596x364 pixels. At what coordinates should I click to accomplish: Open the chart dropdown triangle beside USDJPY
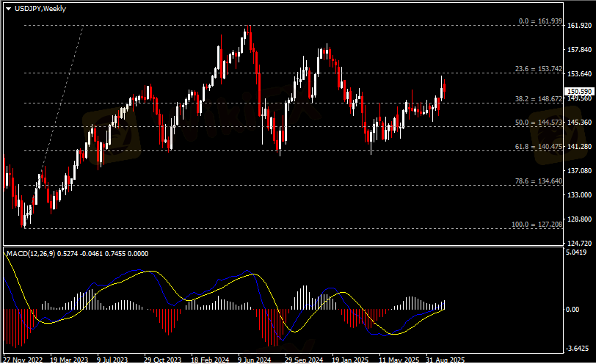[x=8, y=8]
